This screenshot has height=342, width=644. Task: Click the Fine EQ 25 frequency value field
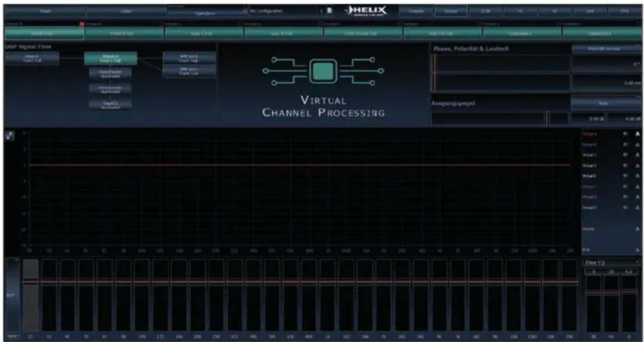click(611, 272)
